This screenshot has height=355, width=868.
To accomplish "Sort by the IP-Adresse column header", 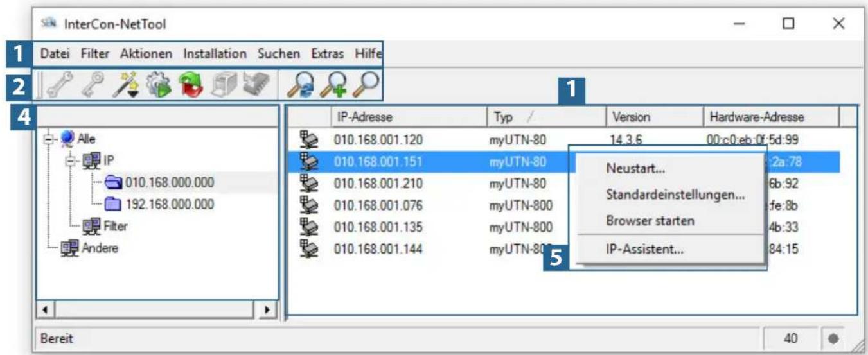I will (x=409, y=117).
